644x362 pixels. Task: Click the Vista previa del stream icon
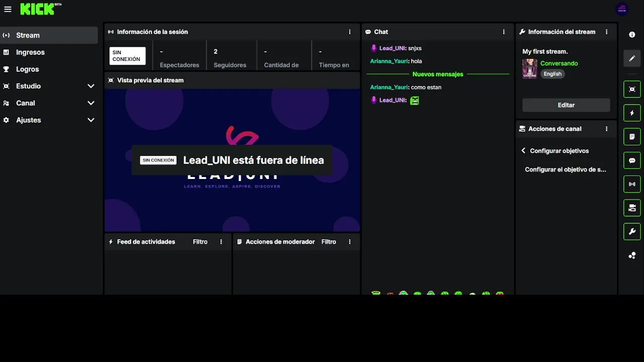click(111, 80)
